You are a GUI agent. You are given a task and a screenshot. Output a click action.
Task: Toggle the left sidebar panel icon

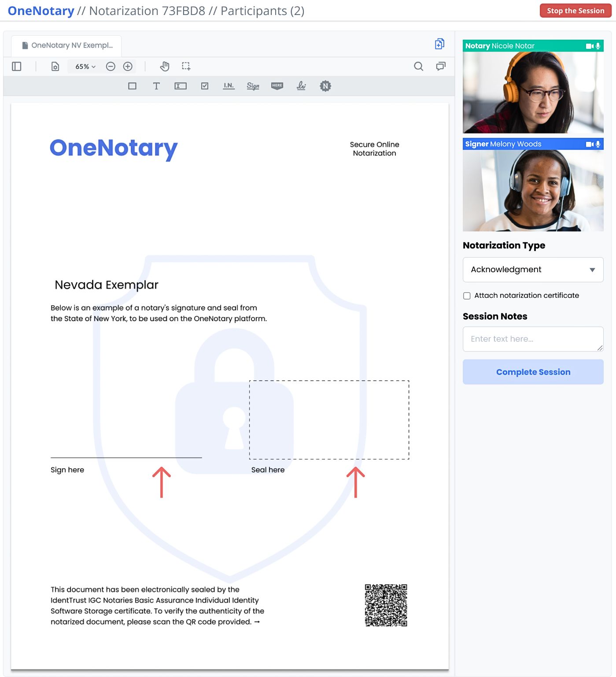pyautogui.click(x=17, y=67)
